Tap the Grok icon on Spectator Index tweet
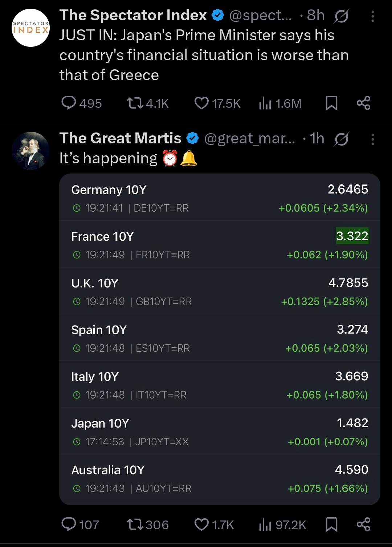Image resolution: width=392 pixels, height=547 pixels. (x=342, y=16)
